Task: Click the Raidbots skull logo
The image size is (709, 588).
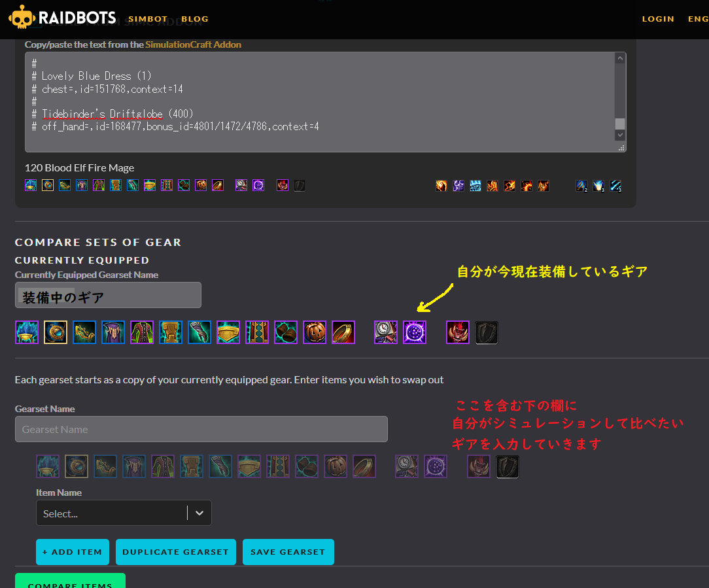Action: 22,17
